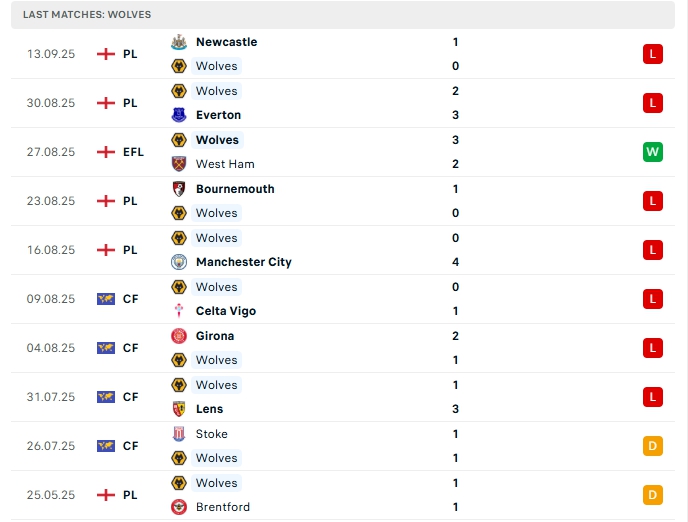Click the Stoke club crest icon
This screenshot has width=688, height=522.
tap(180, 434)
